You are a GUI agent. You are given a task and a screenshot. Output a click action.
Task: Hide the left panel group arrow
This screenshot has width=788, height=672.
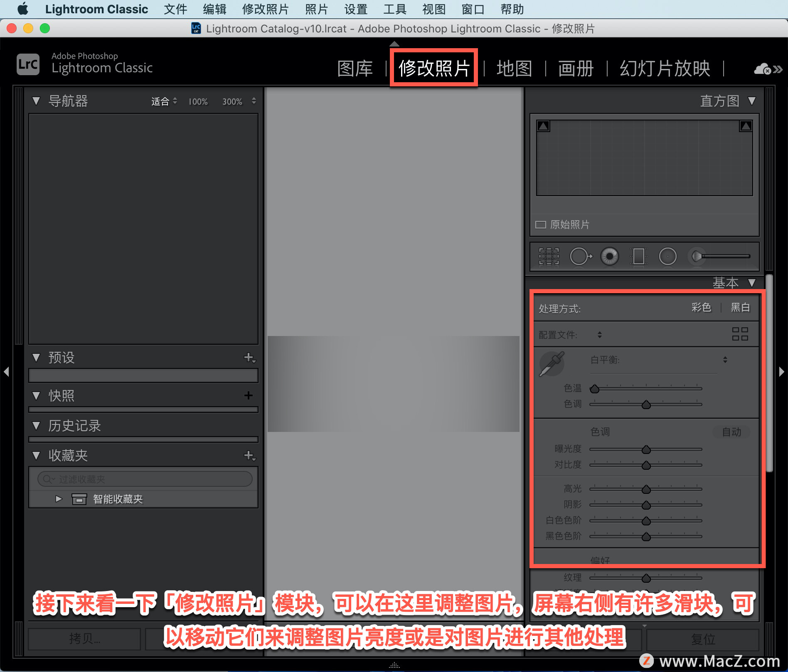(6, 371)
